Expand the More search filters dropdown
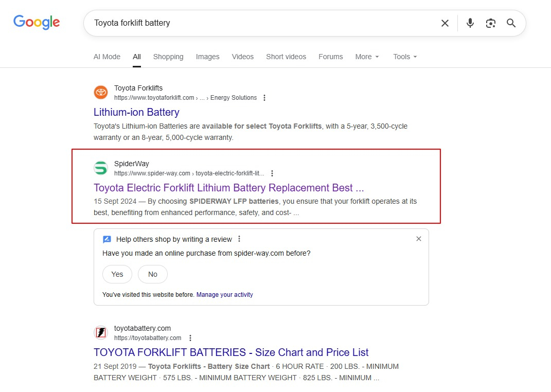This screenshot has height=392, width=551. 367,57
